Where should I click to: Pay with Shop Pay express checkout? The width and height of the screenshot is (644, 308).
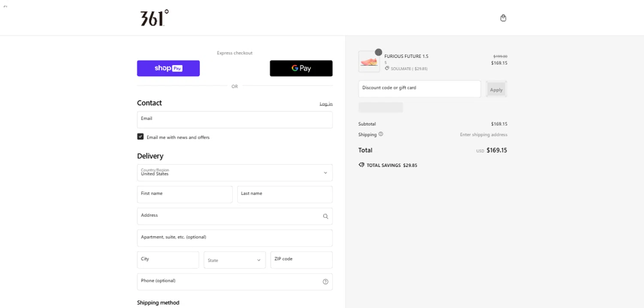click(x=168, y=68)
